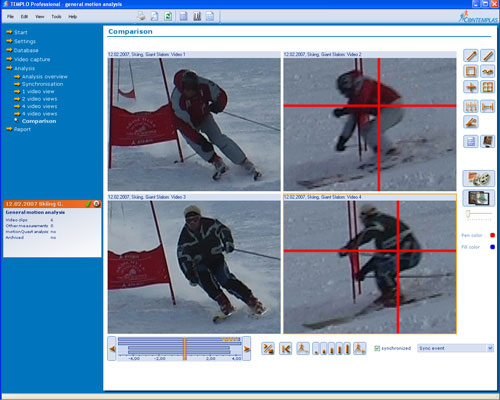500x400 pixels.
Task: Select the slowest speed bar button
Action: (316, 349)
